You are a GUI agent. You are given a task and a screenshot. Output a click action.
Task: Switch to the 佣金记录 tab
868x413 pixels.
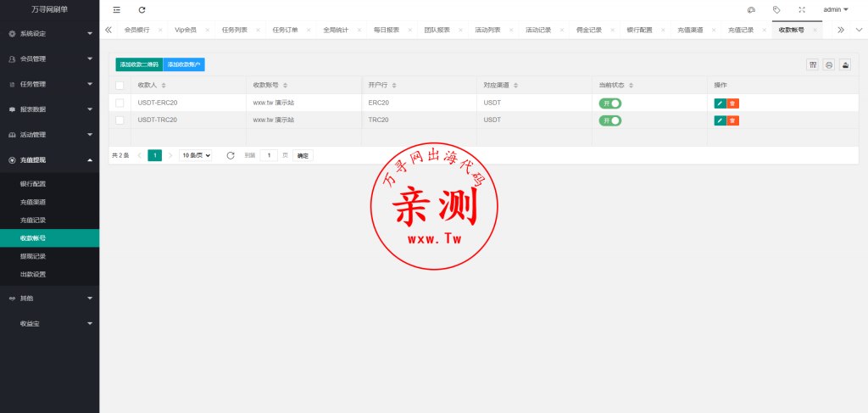coord(589,30)
